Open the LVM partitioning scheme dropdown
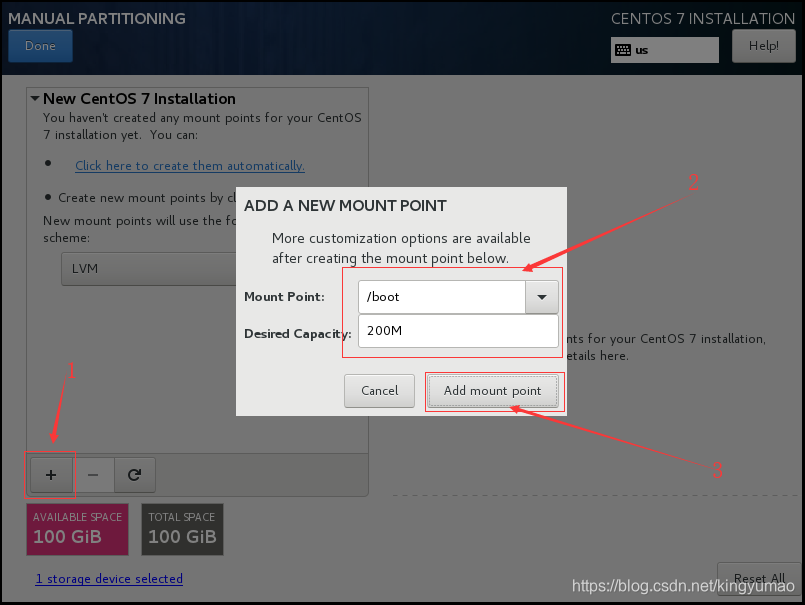805x605 pixels. pos(149,269)
